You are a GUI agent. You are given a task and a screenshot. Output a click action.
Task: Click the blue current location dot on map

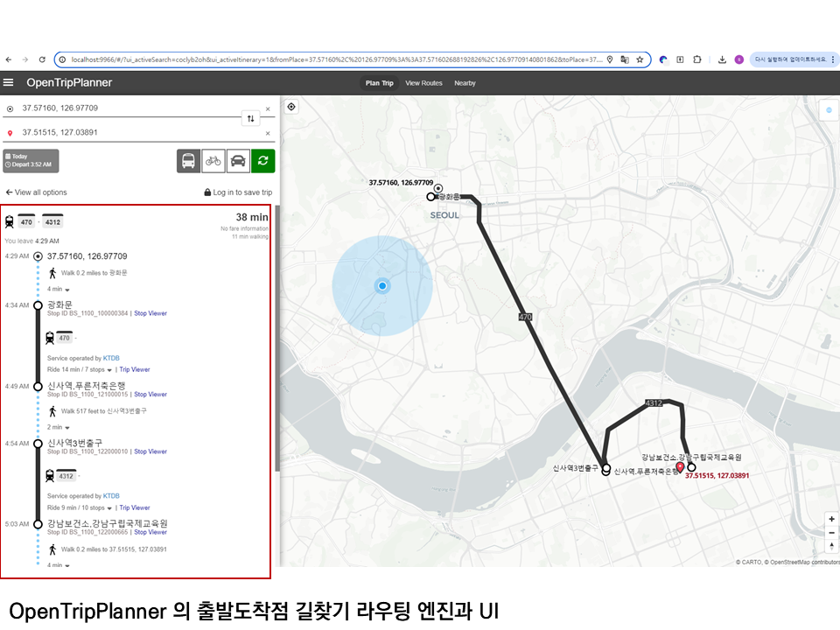[x=382, y=285]
